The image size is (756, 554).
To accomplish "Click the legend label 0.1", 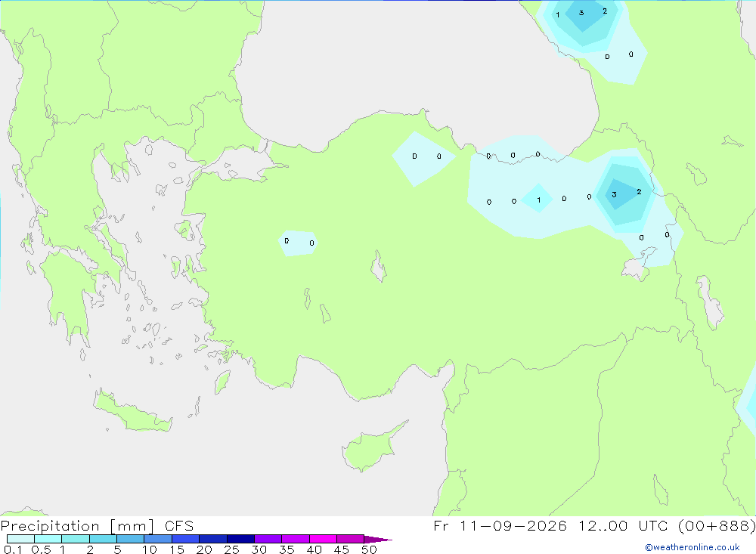I will [13, 549].
